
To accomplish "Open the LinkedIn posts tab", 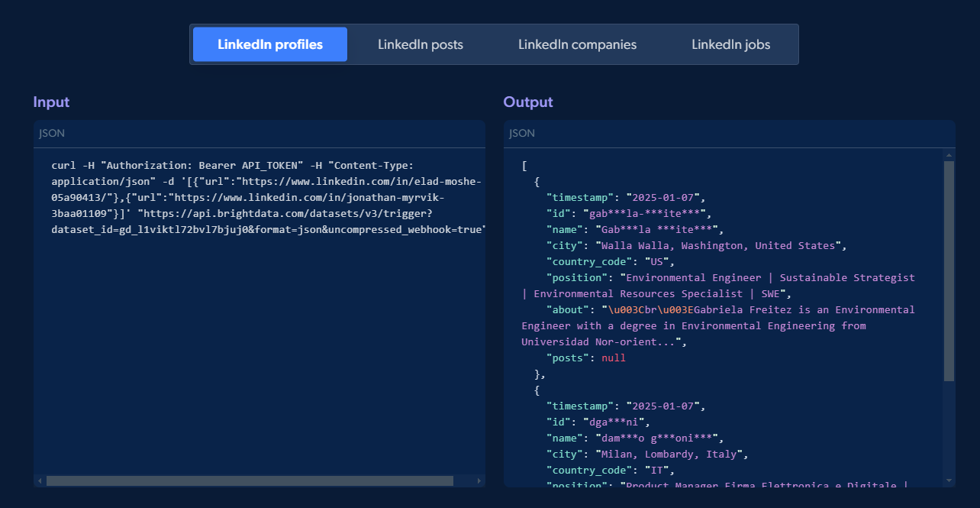I will pyautogui.click(x=421, y=44).
